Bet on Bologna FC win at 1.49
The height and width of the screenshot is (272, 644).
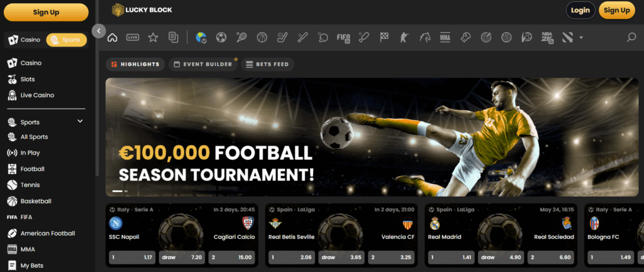coord(610,257)
